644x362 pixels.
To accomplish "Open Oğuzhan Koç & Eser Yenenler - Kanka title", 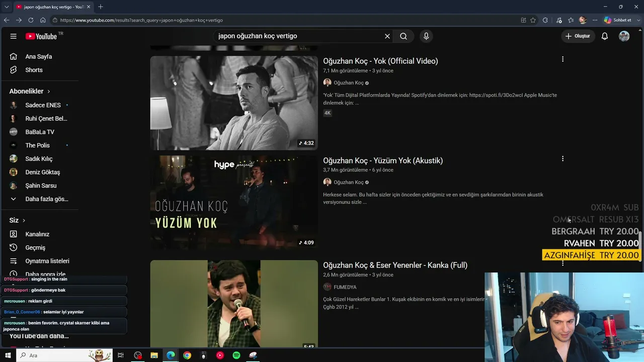I will tap(395, 265).
